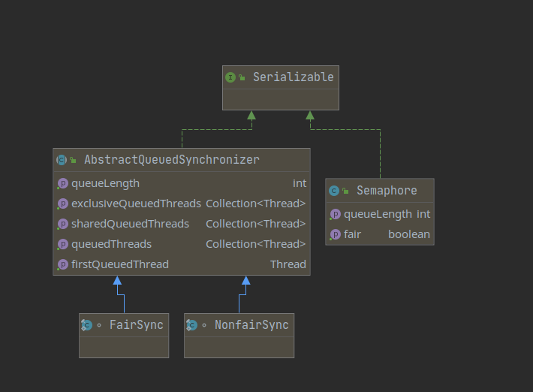Click the property icon for exclusiveQueuedThreads

63,204
